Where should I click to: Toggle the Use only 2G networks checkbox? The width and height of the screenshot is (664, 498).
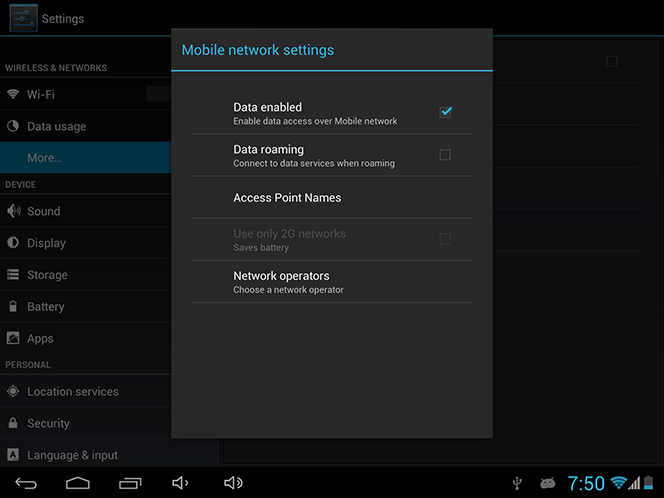click(445, 239)
